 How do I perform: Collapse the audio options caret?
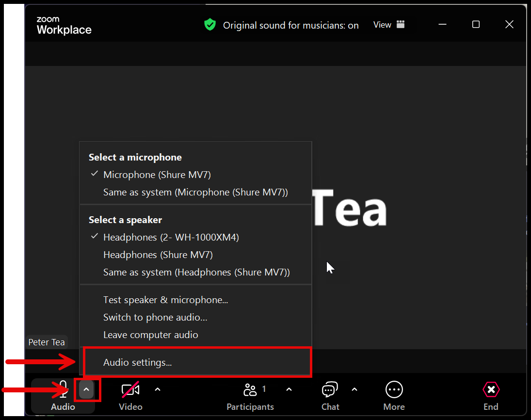[x=86, y=389]
